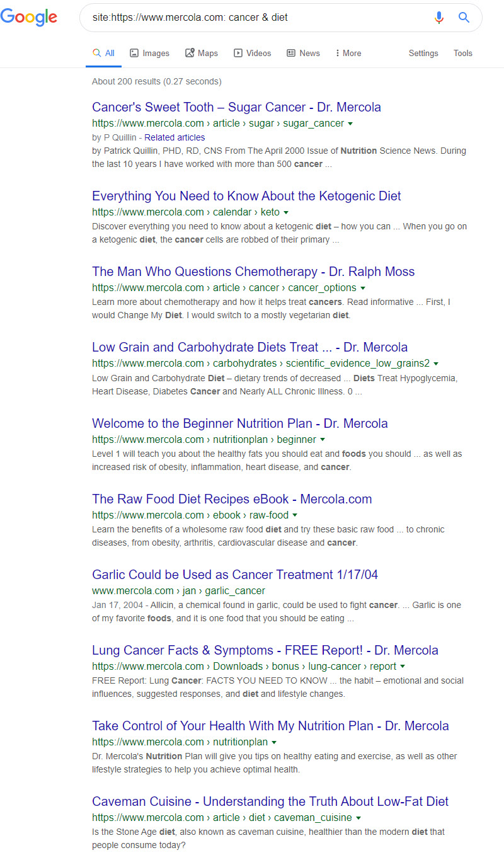504x855 pixels.
Task: Open the More options menu
Action: coord(348,53)
